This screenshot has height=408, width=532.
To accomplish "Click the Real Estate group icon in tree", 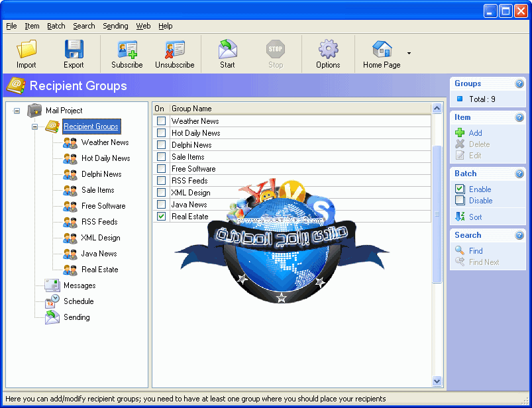I will [70, 270].
